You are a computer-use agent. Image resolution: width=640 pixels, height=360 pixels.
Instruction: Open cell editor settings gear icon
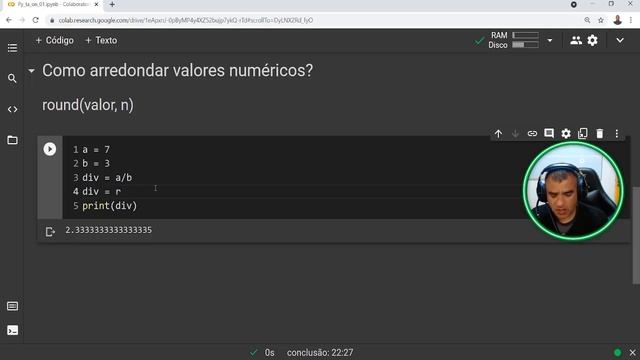pyautogui.click(x=566, y=133)
